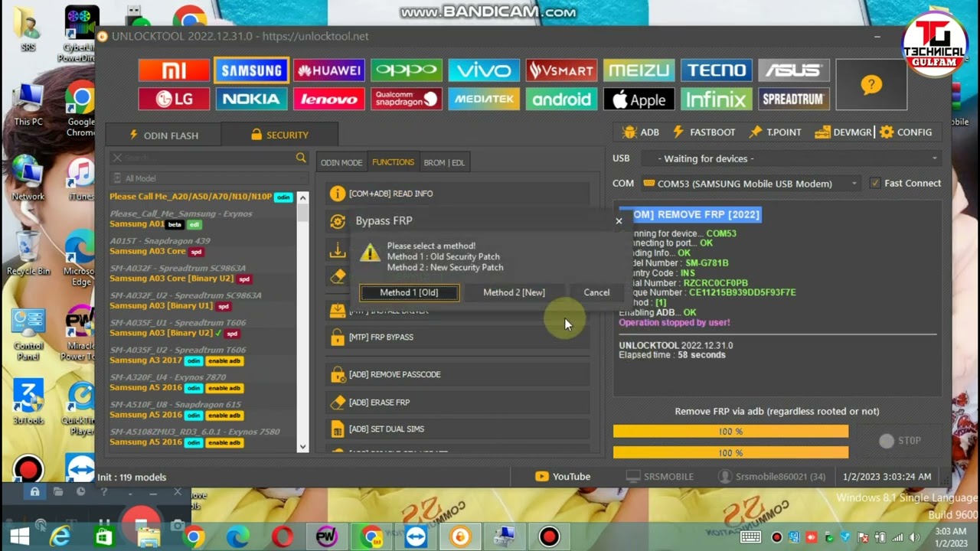Image resolution: width=980 pixels, height=551 pixels.
Task: Open the CONFIG settings
Action: (906, 132)
